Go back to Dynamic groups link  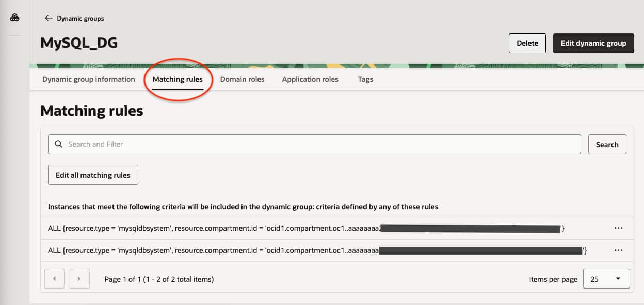(80, 18)
